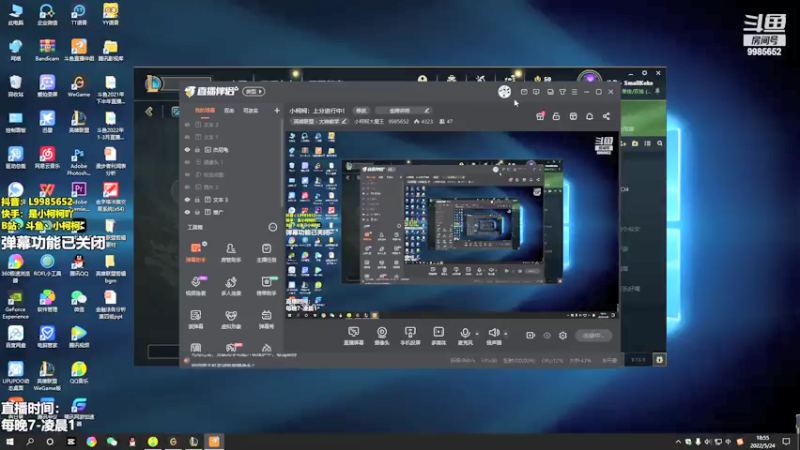Image resolution: width=800 pixels, height=450 pixels.
Task: Click back arrow in League client window
Action: tap(149, 111)
